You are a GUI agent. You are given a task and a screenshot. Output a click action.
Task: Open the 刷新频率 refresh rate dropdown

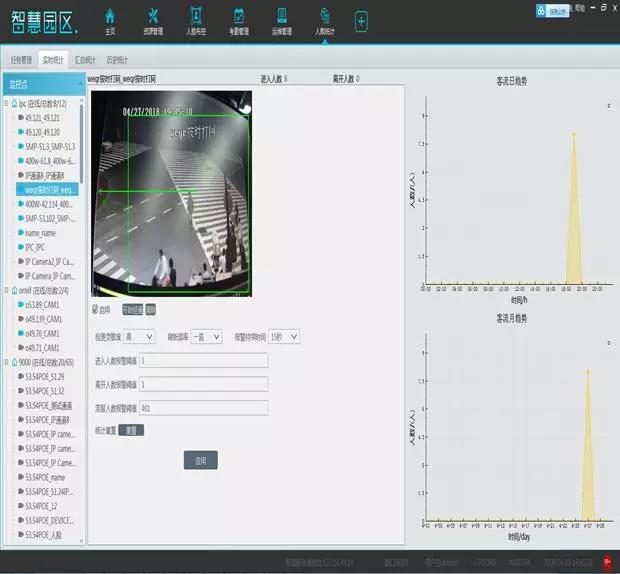[208, 337]
